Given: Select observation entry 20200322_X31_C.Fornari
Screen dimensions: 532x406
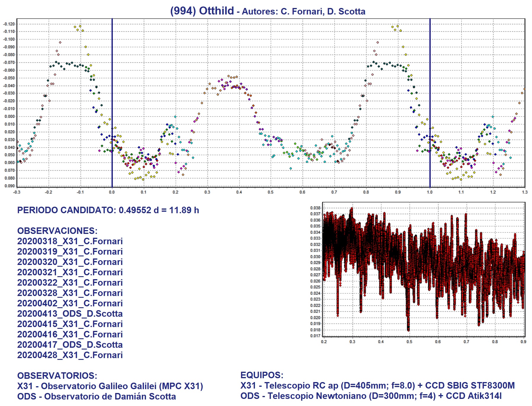Looking at the screenshot, I should click(x=70, y=283).
